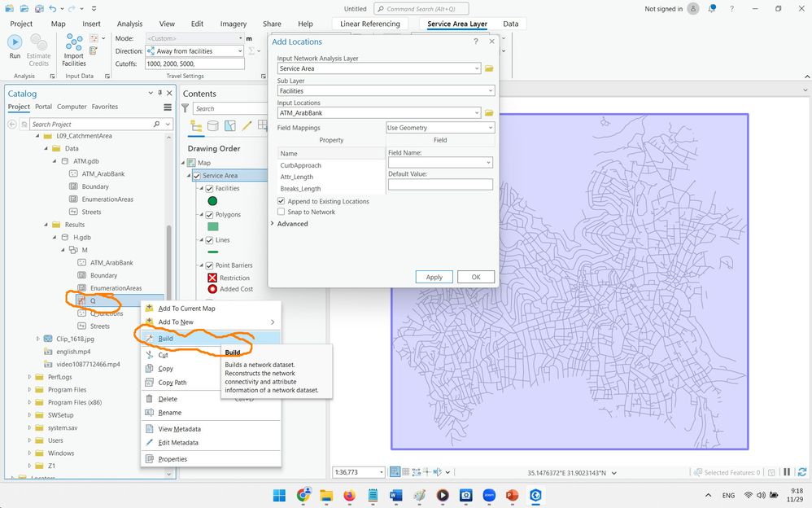The image size is (812, 508).
Task: Select List By Data Source icon in Contents
Action: coord(213,126)
